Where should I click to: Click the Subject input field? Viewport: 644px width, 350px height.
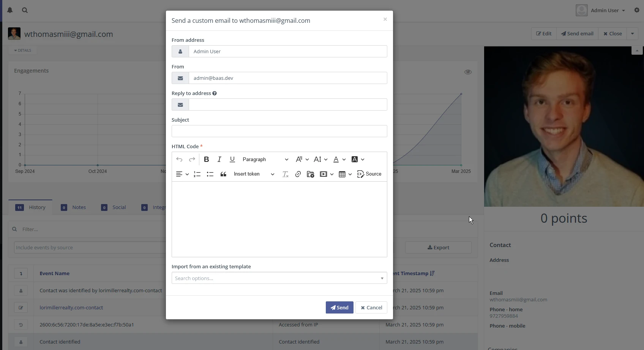point(279,131)
